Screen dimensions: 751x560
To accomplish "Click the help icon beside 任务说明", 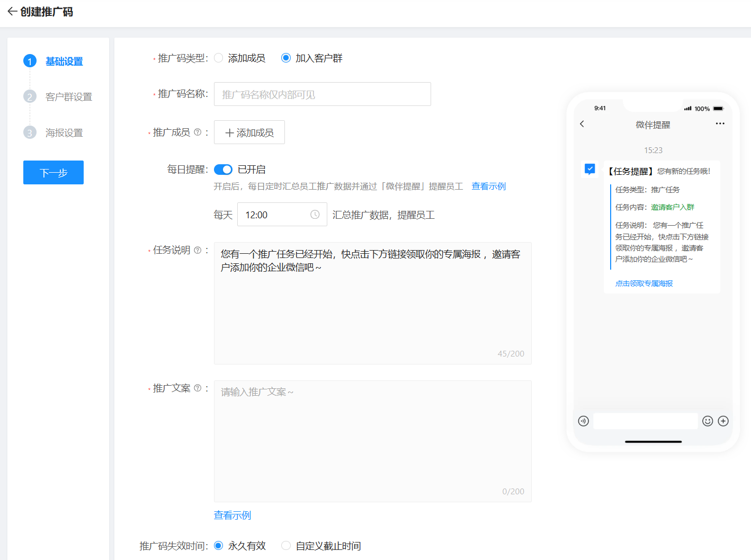I will [x=198, y=250].
